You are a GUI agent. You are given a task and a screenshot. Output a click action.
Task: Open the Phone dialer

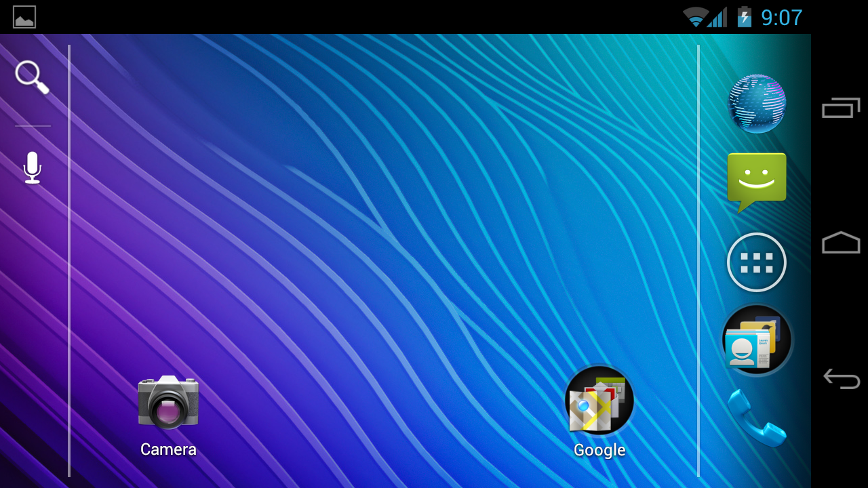coord(757,418)
